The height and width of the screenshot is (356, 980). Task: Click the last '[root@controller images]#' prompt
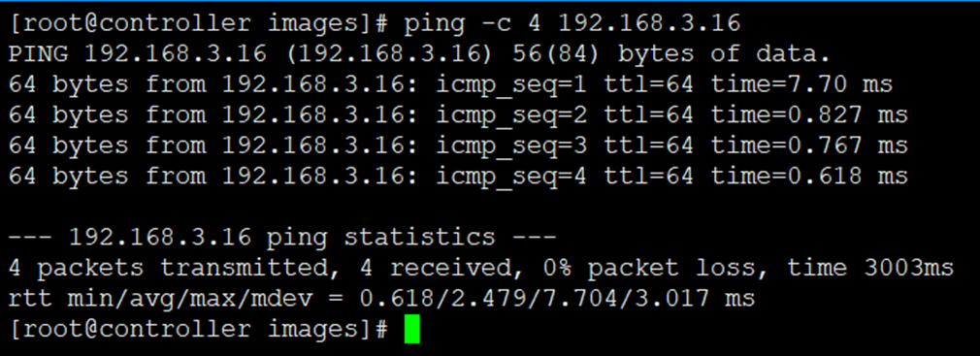[x=198, y=329]
